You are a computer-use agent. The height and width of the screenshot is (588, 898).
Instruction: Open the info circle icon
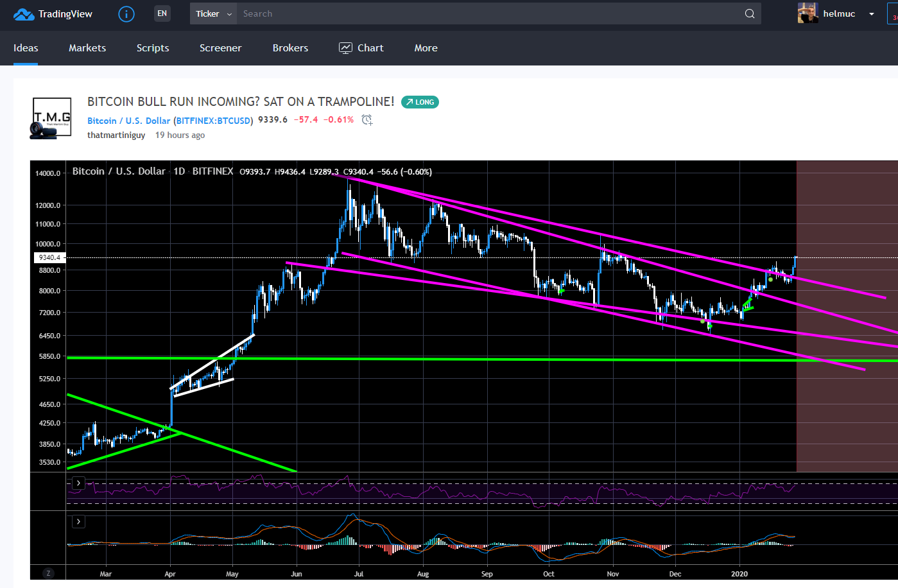pyautogui.click(x=126, y=14)
